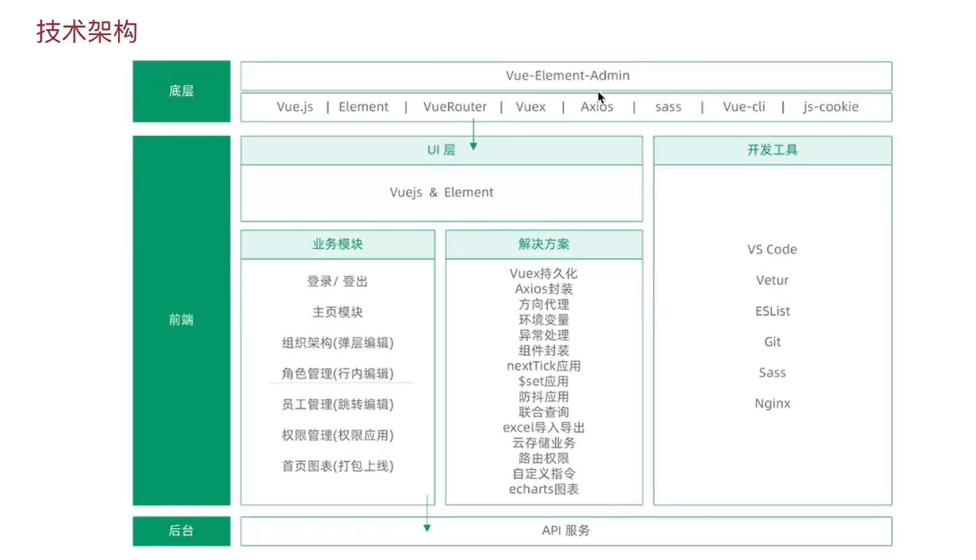The height and width of the screenshot is (560, 976).
Task: Click the nextTick应用 item
Action: coord(544,366)
